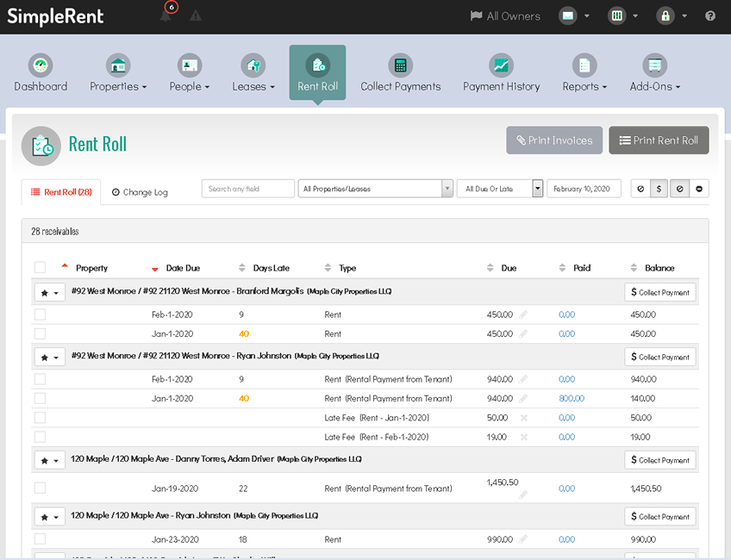Screen dimensions: 731x560
Task: Expand the Leases menu
Action: tap(253, 72)
